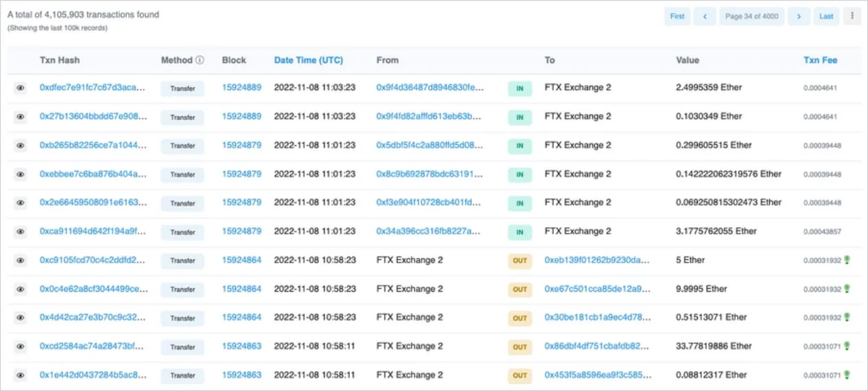The height and width of the screenshot is (391, 868).
Task: Click the eye icon for 0x1e442d0437284b5ac8 transaction
Action: [x=21, y=375]
